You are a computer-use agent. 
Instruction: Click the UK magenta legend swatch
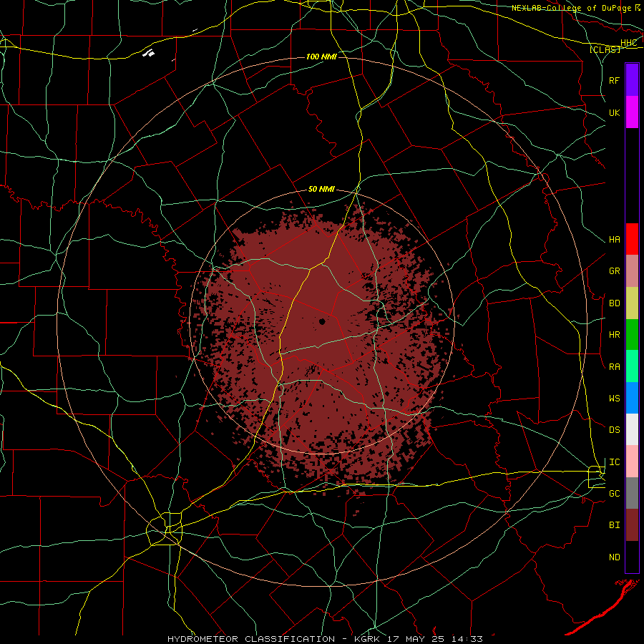632,112
